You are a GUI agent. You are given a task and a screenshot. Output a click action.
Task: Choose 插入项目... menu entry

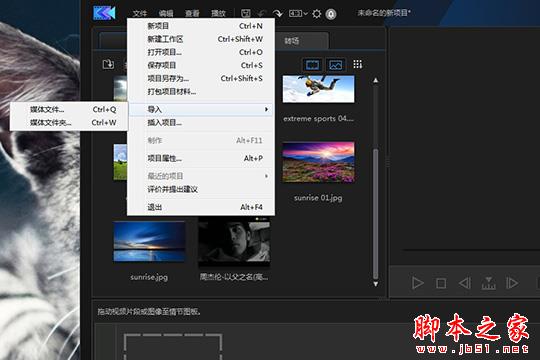click(201, 123)
